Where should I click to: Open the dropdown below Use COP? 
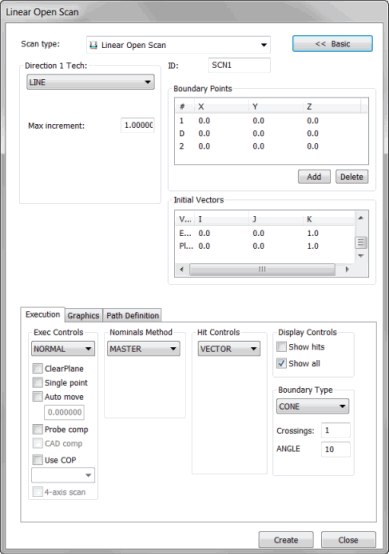pyautogui.click(x=63, y=475)
